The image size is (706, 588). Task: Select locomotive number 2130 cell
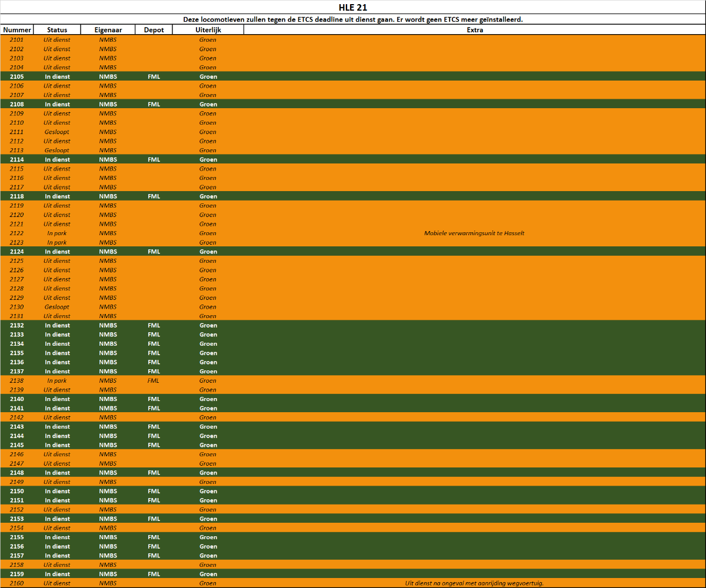16,307
